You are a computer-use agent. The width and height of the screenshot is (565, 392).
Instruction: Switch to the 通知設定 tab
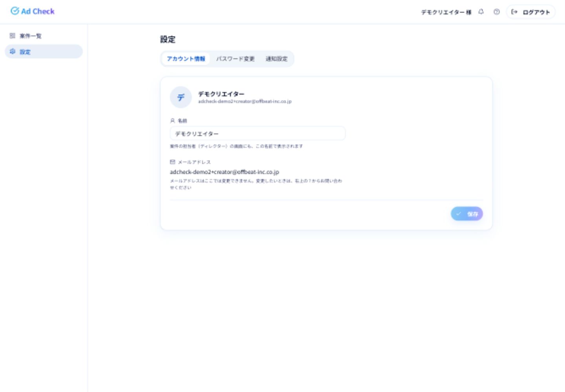click(x=277, y=59)
